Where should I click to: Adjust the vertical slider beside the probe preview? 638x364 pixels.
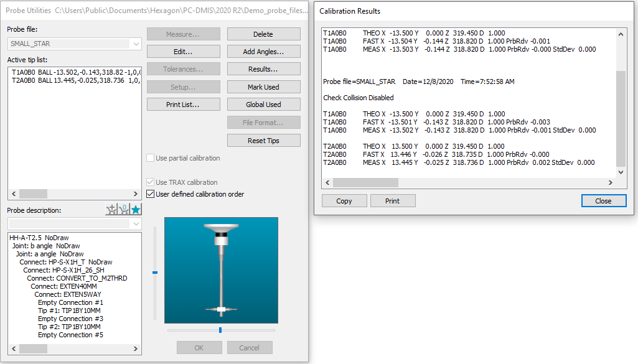[x=156, y=272]
